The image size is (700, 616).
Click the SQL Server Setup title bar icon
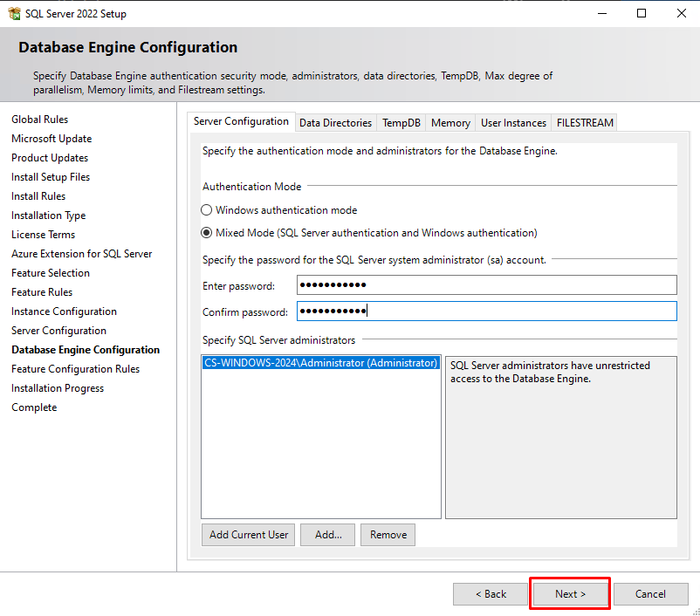(x=15, y=14)
